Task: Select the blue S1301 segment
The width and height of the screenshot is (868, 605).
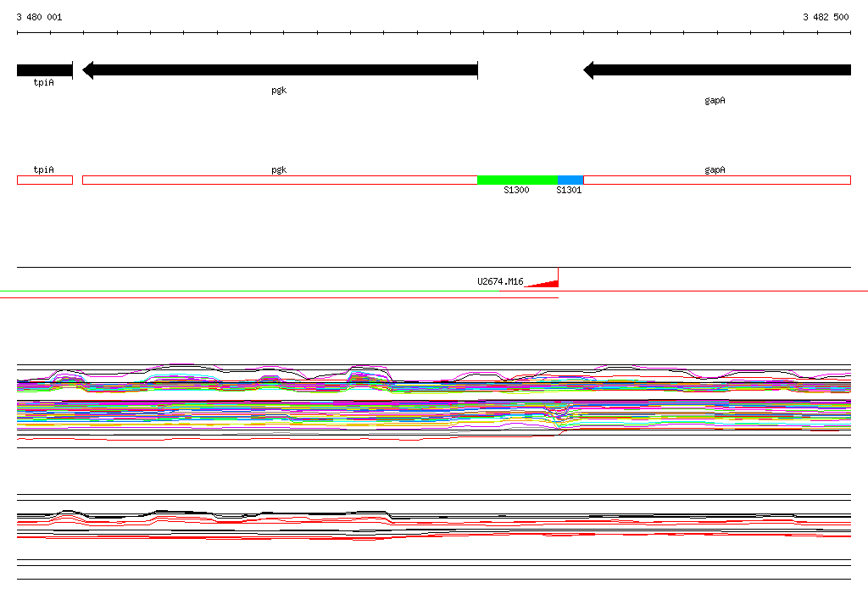Action: (x=570, y=180)
